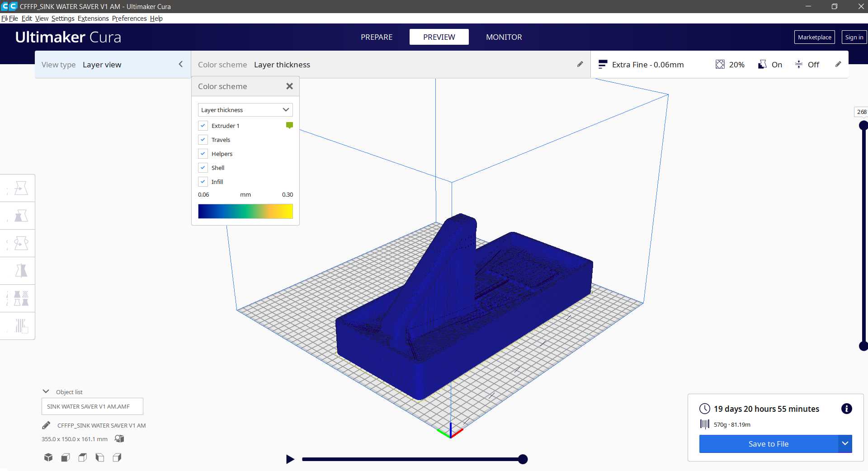Screen dimensions: 868x471
Task: Switch camera to left side view icon
Action: coord(100,457)
